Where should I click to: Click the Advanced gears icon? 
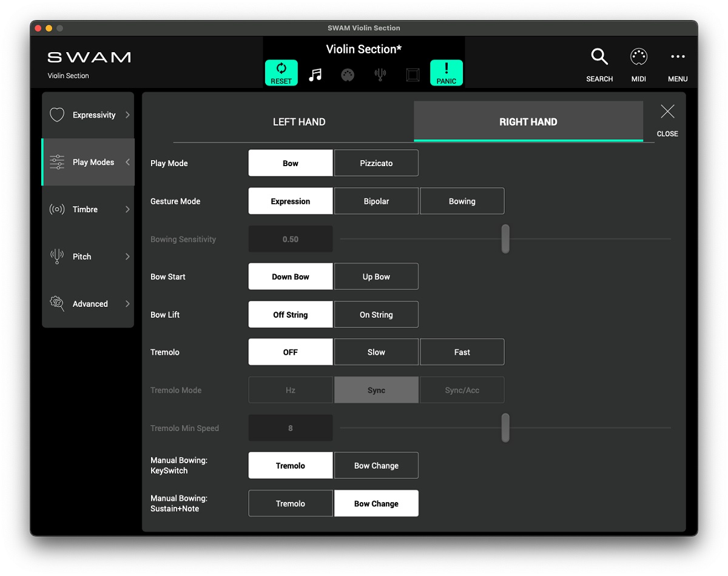tap(57, 304)
